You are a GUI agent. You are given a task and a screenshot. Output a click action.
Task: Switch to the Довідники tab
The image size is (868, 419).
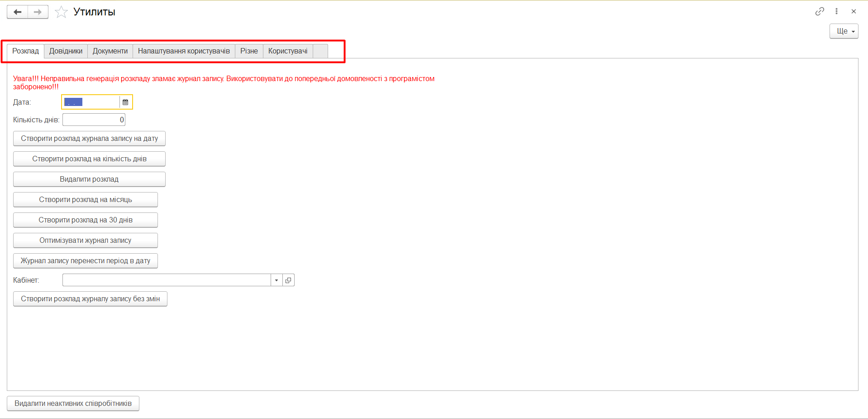[x=66, y=51]
